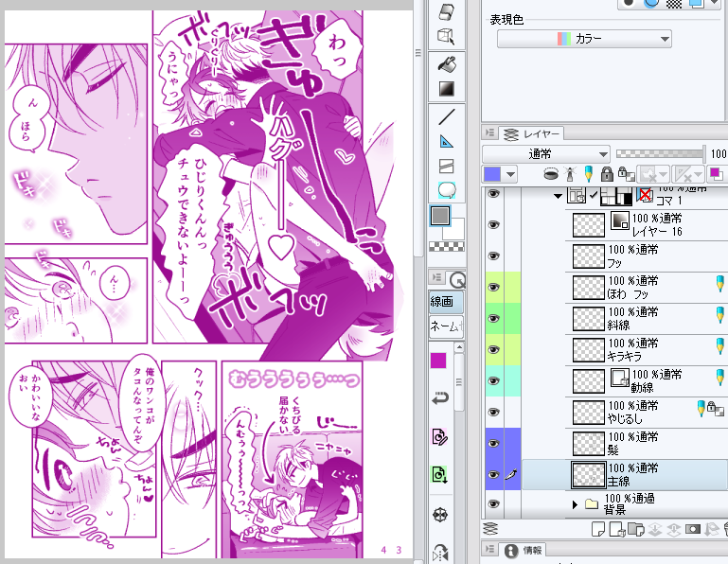
Task: Open the palette color dropdown arrow
Action: [x=510, y=174]
